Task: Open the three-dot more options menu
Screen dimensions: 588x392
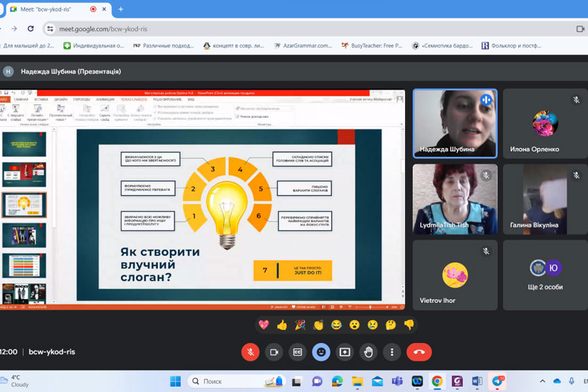Action: [392, 352]
